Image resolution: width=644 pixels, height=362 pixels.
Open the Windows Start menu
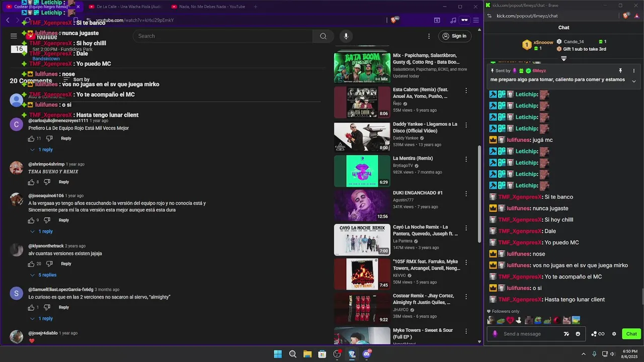click(x=278, y=354)
